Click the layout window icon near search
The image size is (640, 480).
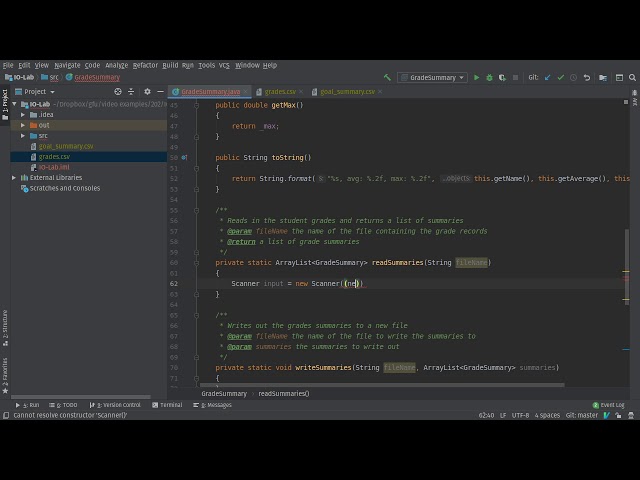point(619,77)
